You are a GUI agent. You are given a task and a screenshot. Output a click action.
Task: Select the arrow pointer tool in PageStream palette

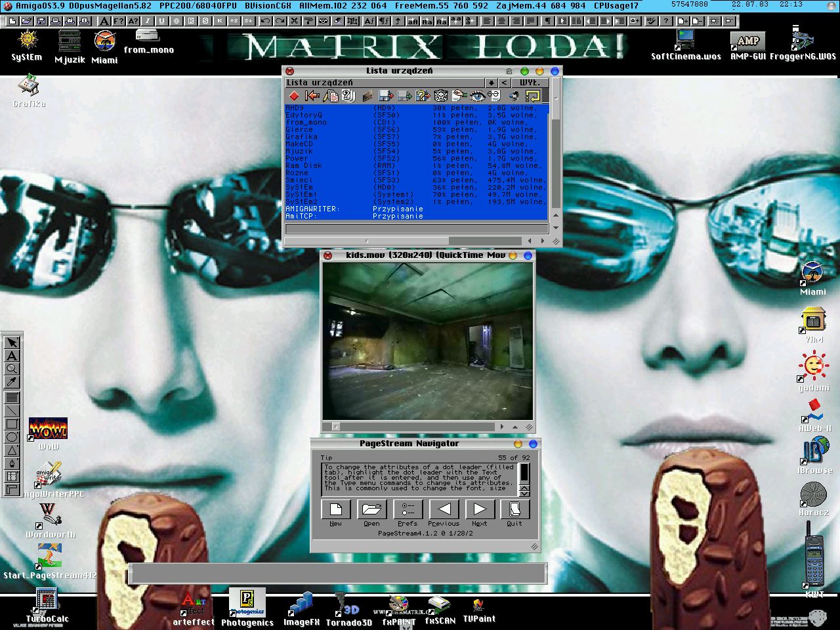coord(11,343)
